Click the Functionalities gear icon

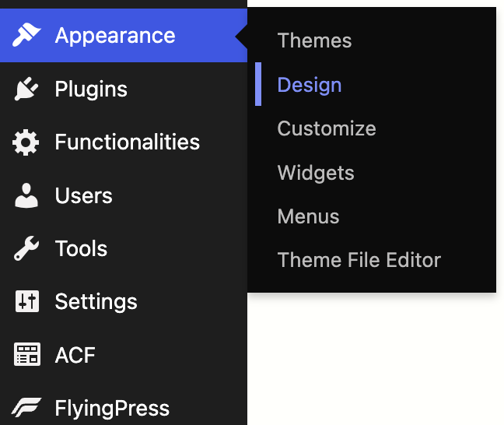(x=27, y=142)
